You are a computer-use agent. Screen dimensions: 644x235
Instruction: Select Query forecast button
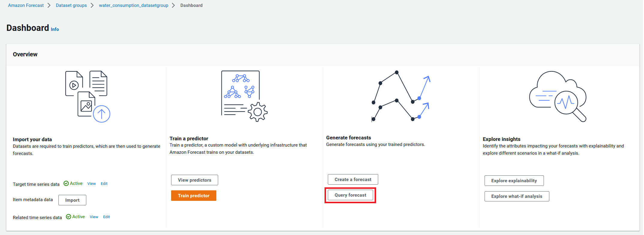pos(350,195)
